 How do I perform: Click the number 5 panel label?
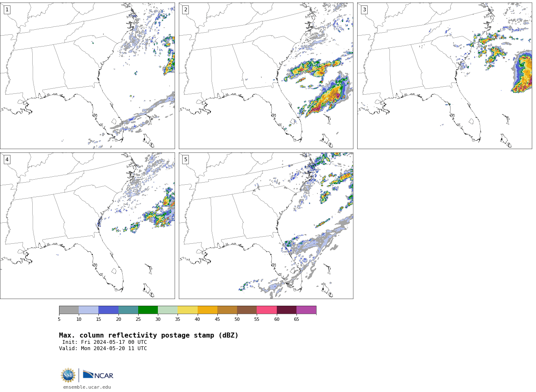pos(186,160)
